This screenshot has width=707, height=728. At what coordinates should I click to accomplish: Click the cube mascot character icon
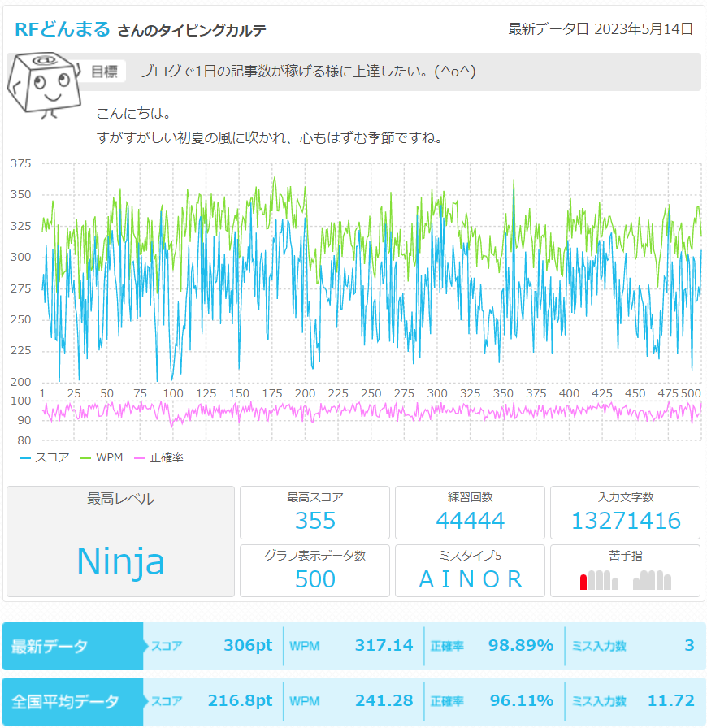click(45, 85)
